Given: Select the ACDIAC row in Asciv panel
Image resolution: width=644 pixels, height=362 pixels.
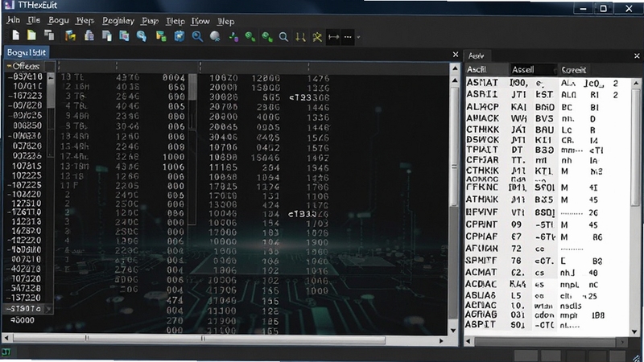Looking at the screenshot, I should pyautogui.click(x=547, y=284).
